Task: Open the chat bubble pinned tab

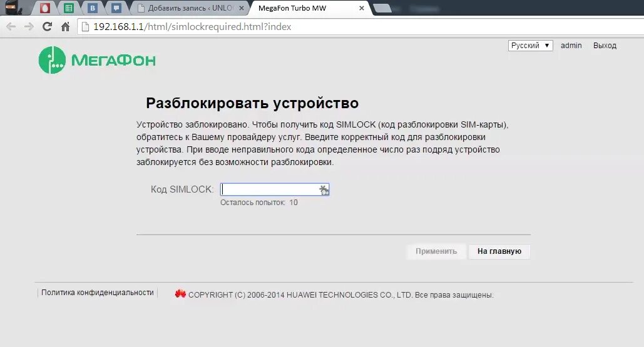Action: pyautogui.click(x=116, y=8)
